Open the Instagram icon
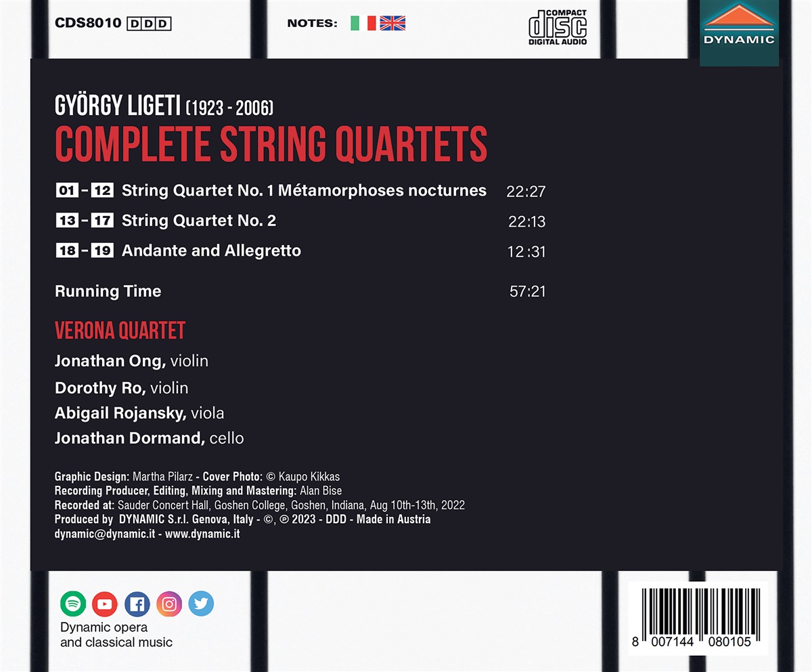The width and height of the screenshot is (812, 672). tap(169, 603)
